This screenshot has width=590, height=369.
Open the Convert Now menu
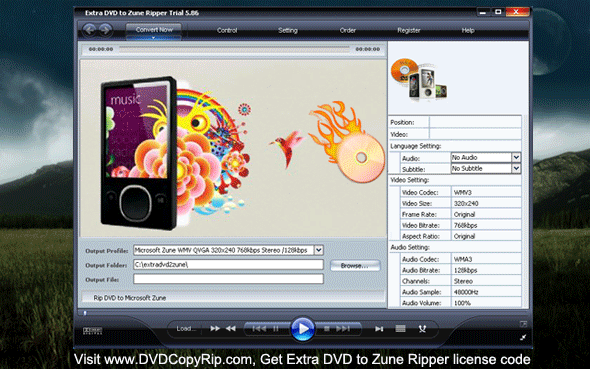coord(154,31)
